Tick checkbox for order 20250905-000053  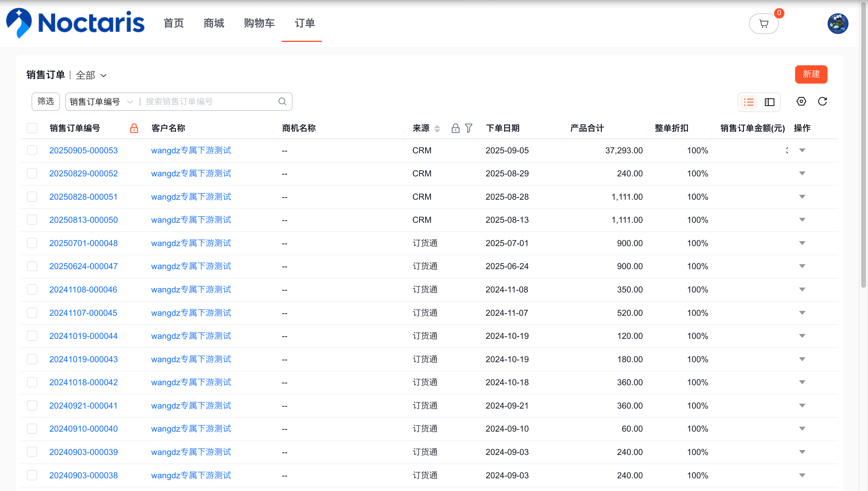32,150
